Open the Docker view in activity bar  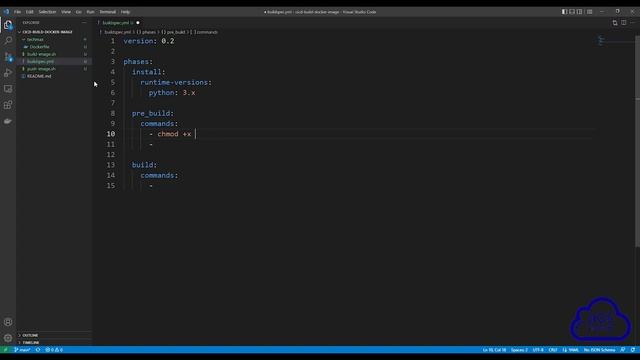(x=8, y=121)
